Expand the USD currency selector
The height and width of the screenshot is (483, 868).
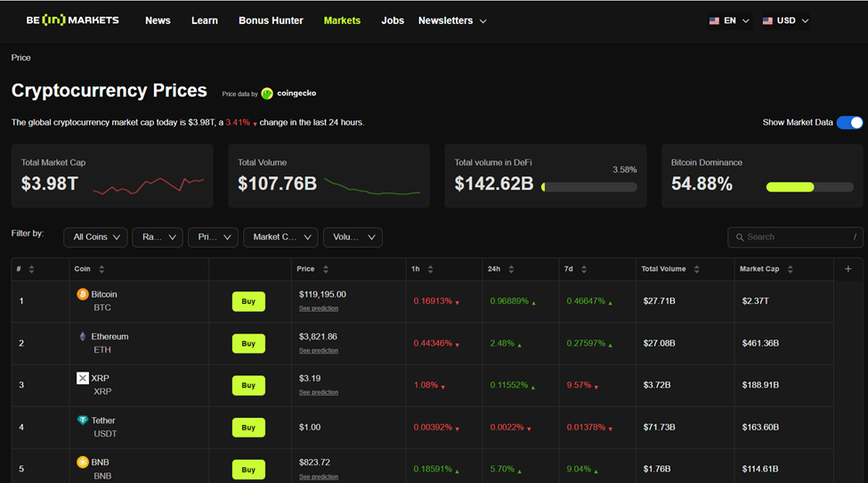(786, 20)
